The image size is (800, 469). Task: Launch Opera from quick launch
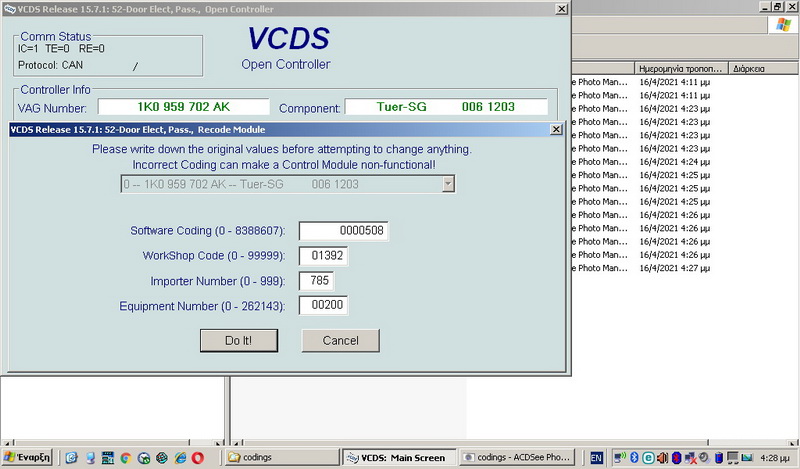click(198, 458)
